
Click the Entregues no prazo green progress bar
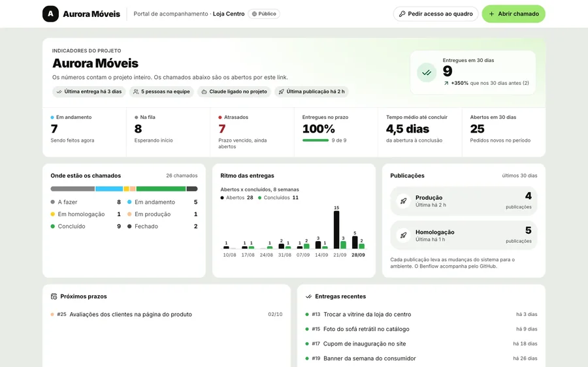[316, 140]
